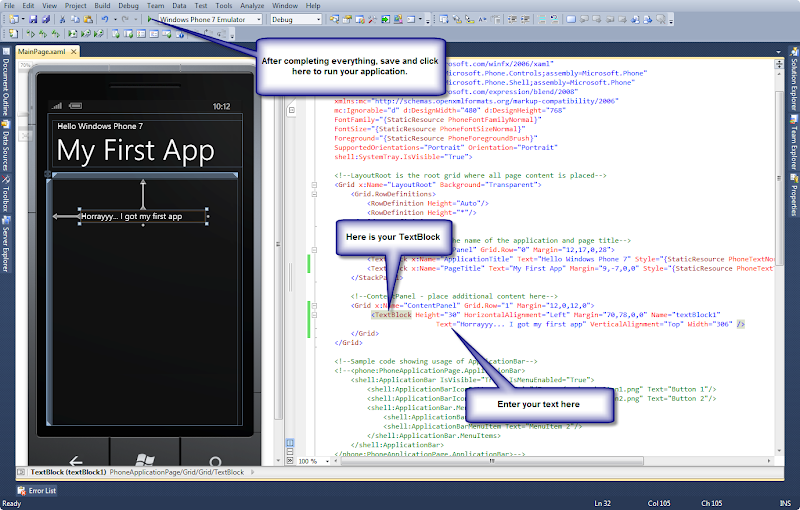Click the Paste icon in the toolbar
The height and width of the screenshot is (510, 800).
coord(87,19)
